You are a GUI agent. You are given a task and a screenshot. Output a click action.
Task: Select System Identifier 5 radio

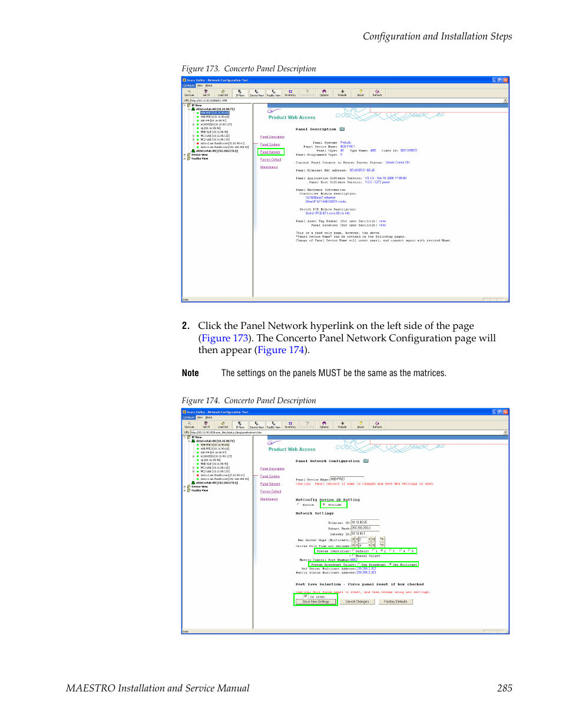tap(409, 551)
